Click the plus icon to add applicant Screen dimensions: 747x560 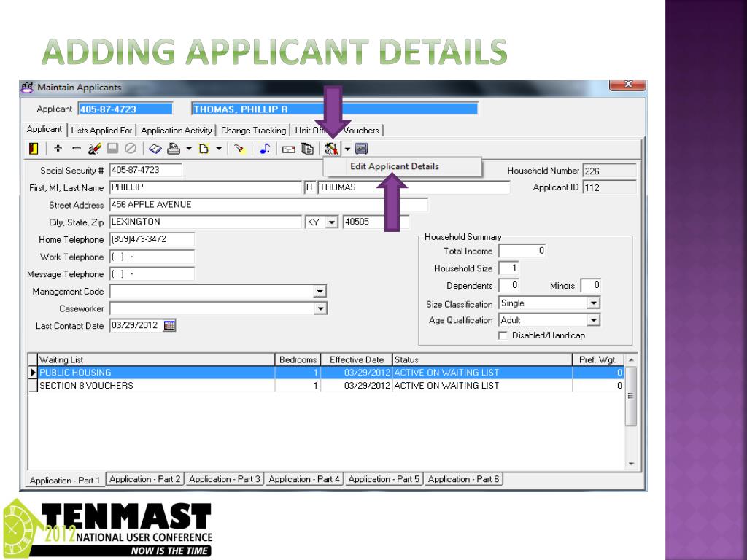(59, 148)
